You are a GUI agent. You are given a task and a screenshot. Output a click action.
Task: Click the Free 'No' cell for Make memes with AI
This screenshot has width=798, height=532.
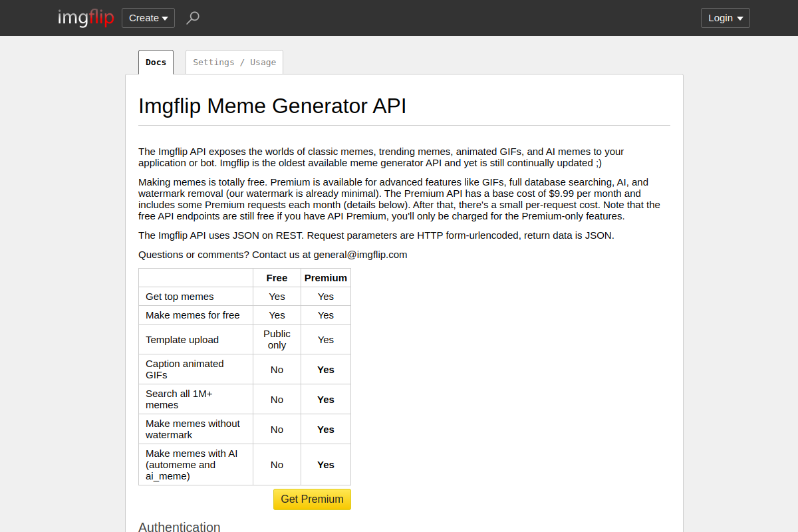coord(277,465)
